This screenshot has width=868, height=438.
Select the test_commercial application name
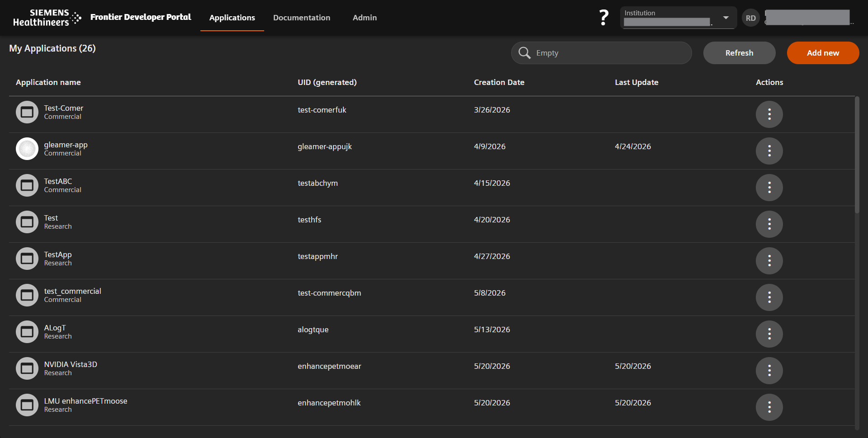coord(72,291)
